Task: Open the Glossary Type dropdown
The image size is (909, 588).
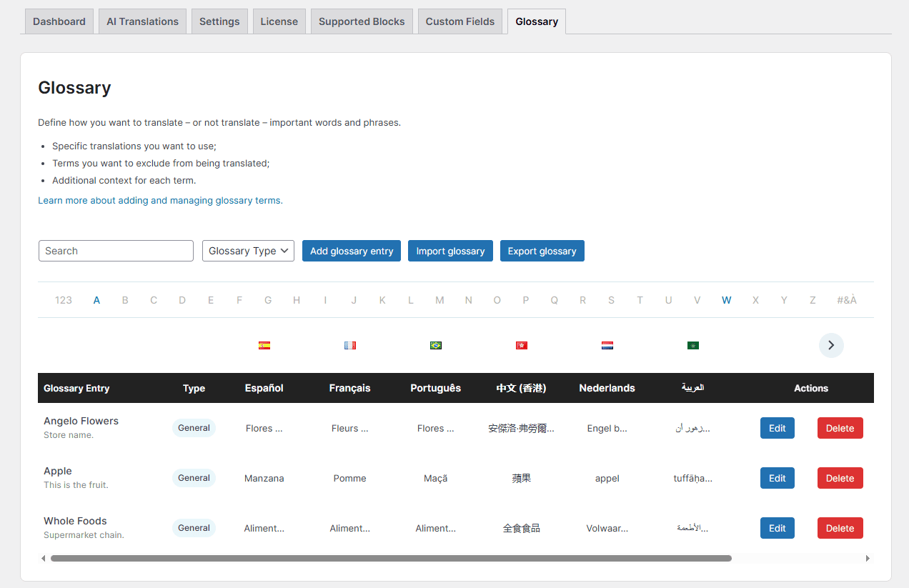Action: pyautogui.click(x=248, y=251)
